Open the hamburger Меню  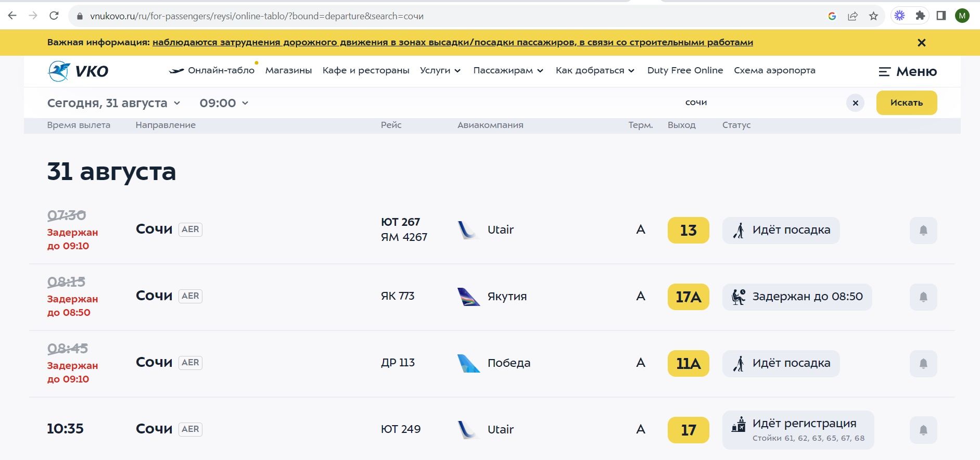[908, 72]
